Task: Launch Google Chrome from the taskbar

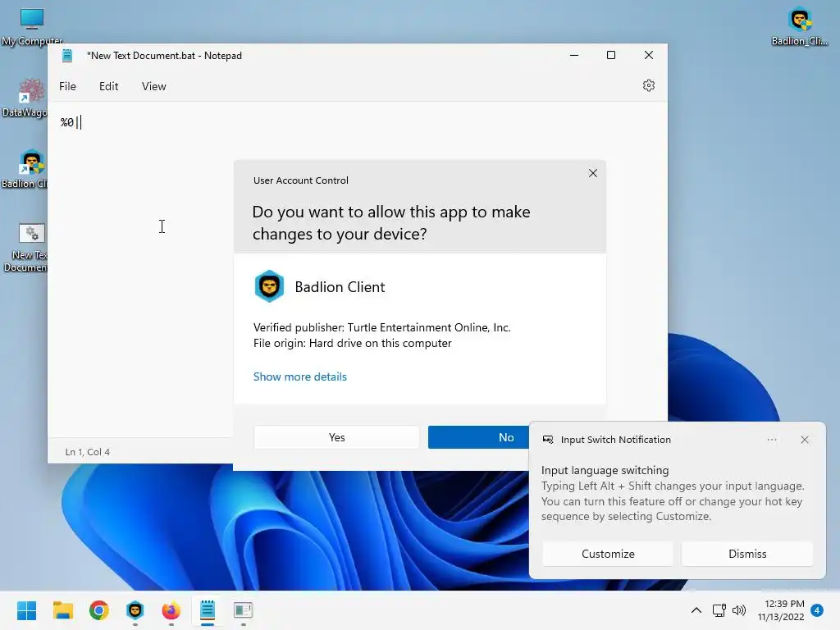Action: tap(99, 610)
